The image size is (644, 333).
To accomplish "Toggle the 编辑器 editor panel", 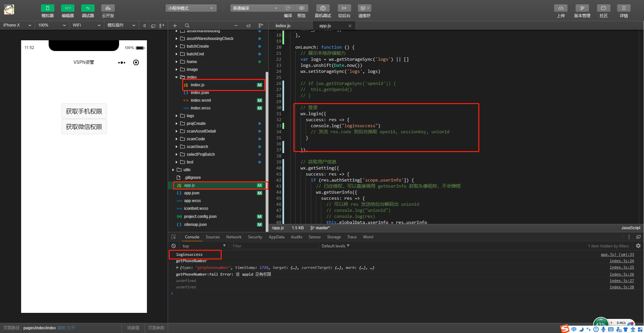I will (x=67, y=8).
